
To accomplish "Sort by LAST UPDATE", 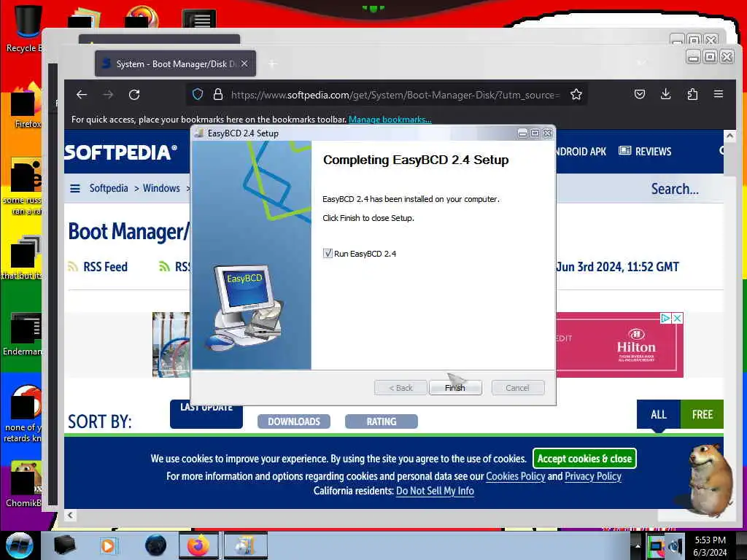I will click(x=206, y=414).
